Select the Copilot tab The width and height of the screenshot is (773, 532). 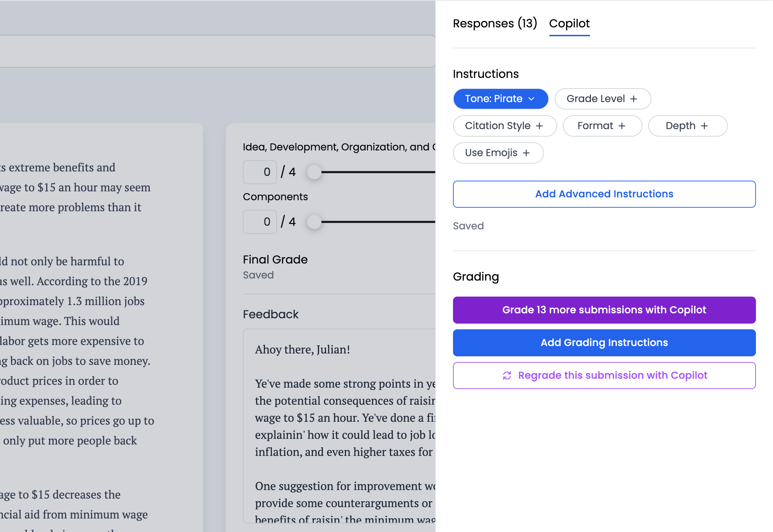click(x=569, y=23)
